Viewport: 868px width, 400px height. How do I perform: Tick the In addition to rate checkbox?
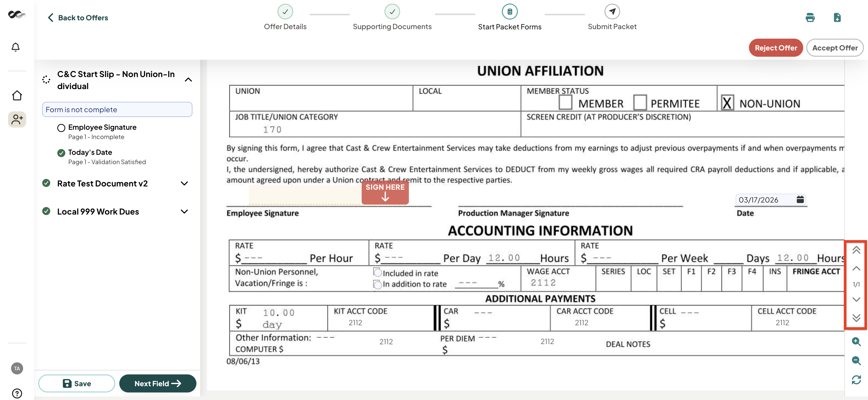point(377,284)
